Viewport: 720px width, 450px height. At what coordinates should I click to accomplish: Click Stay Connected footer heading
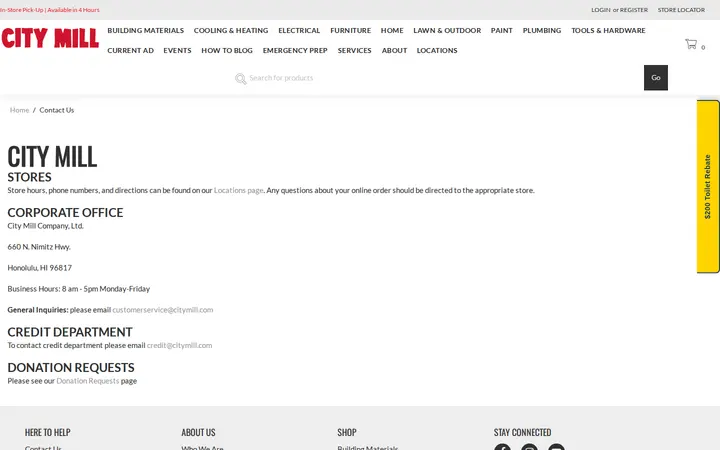[x=523, y=433]
